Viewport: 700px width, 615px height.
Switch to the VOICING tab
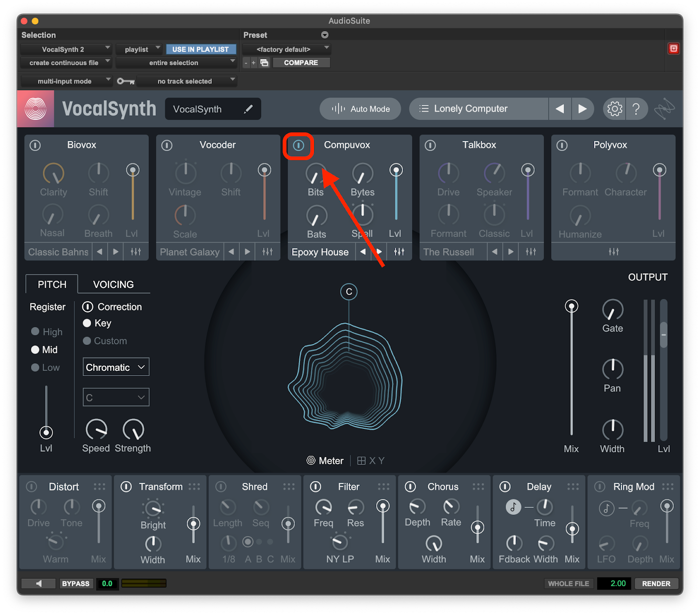pyautogui.click(x=113, y=285)
